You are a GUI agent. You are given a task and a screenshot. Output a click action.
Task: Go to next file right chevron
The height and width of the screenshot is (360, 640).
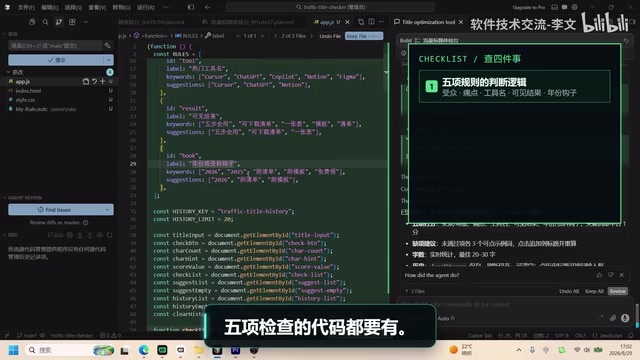coord(311,36)
